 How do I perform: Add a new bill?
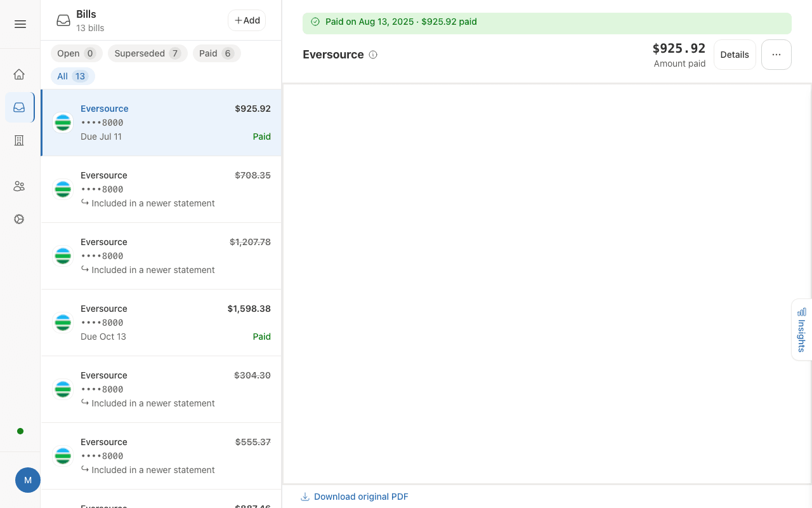click(x=247, y=20)
